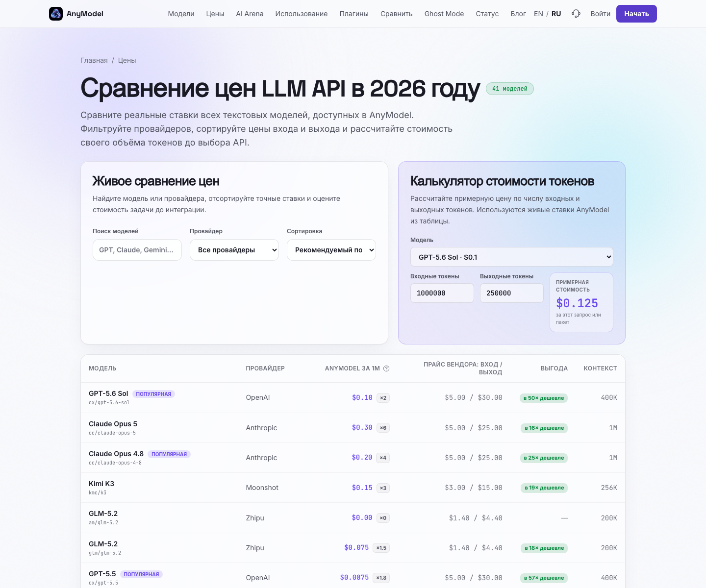
Task: Open the Блог link
Action: tap(518, 14)
